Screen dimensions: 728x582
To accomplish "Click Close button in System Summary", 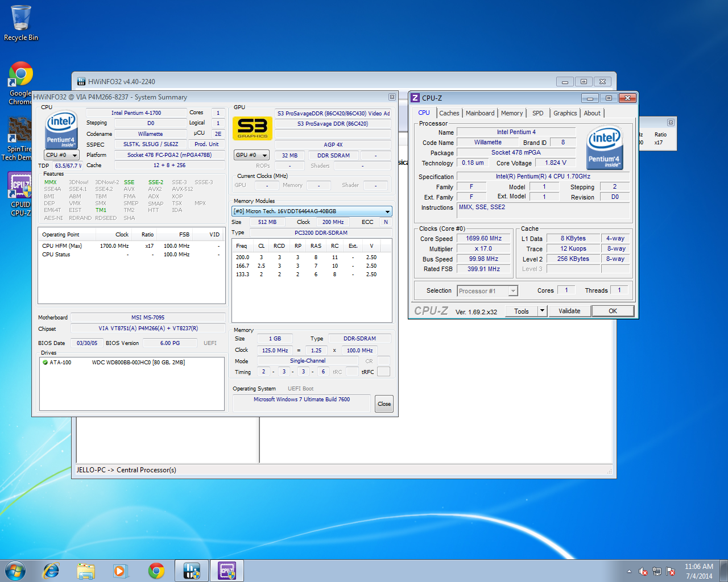I will pos(384,404).
